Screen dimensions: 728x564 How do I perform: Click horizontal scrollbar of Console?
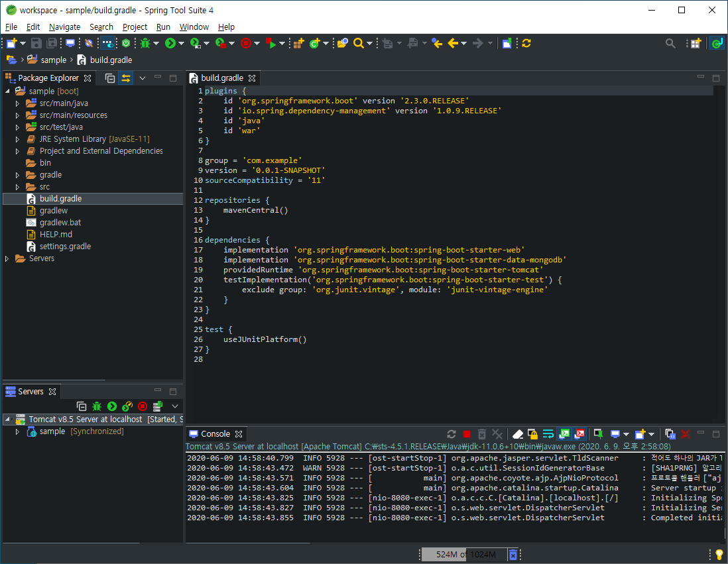(x=248, y=542)
